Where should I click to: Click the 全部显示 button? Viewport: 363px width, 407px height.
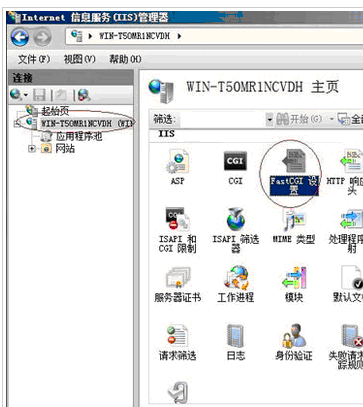[x=350, y=119]
